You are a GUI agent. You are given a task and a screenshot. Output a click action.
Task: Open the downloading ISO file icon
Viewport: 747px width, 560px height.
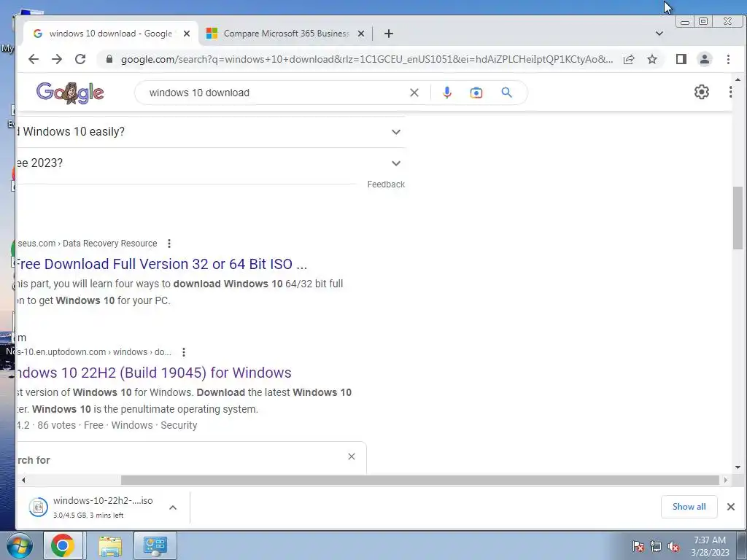click(39, 507)
